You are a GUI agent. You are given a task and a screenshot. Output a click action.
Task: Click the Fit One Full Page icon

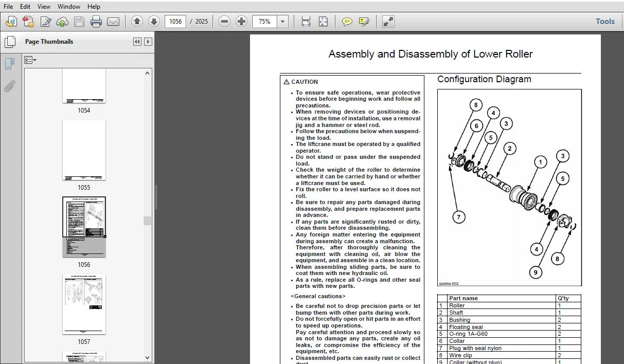(323, 22)
